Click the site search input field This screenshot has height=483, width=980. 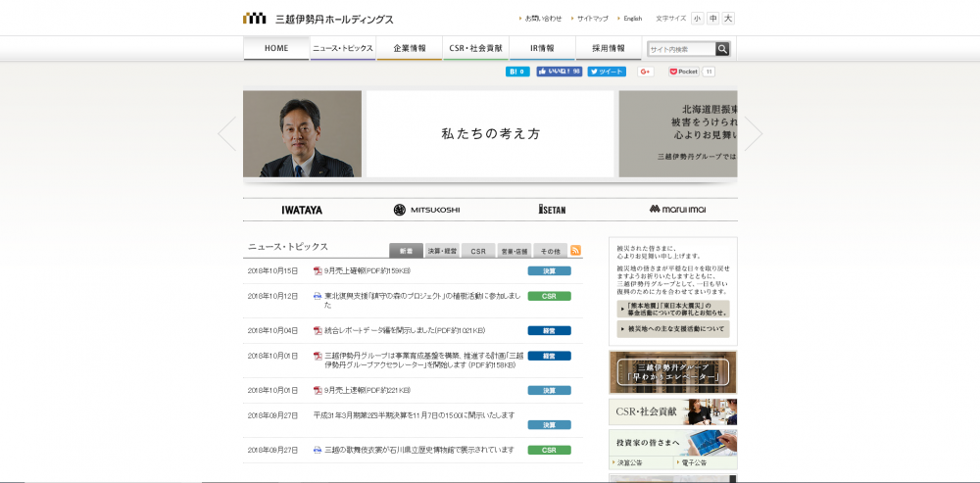tap(682, 49)
